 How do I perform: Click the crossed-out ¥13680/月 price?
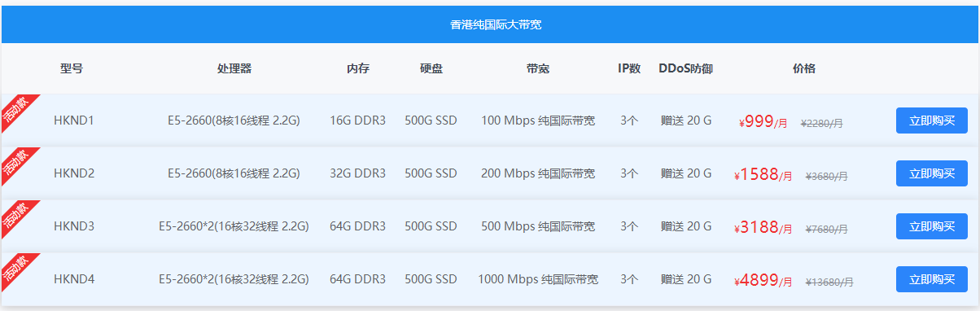pos(829,283)
